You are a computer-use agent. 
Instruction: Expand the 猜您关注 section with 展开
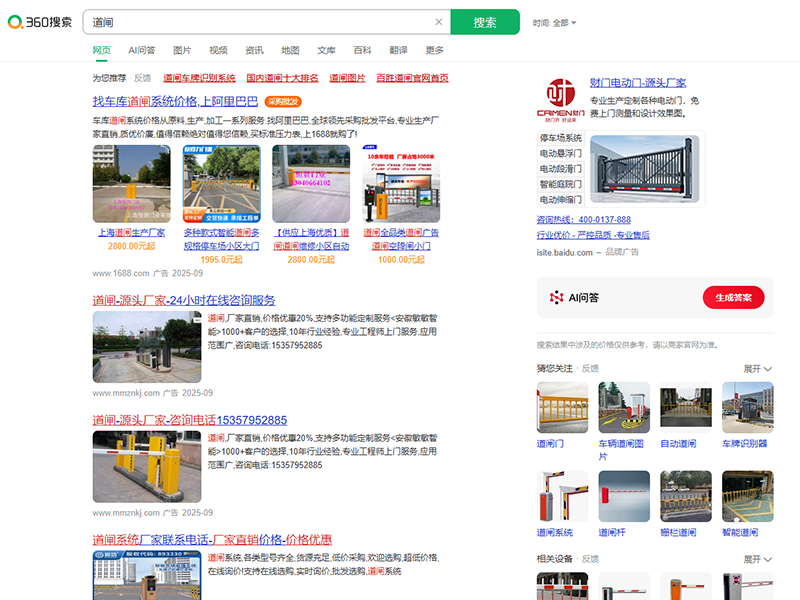[x=758, y=369]
